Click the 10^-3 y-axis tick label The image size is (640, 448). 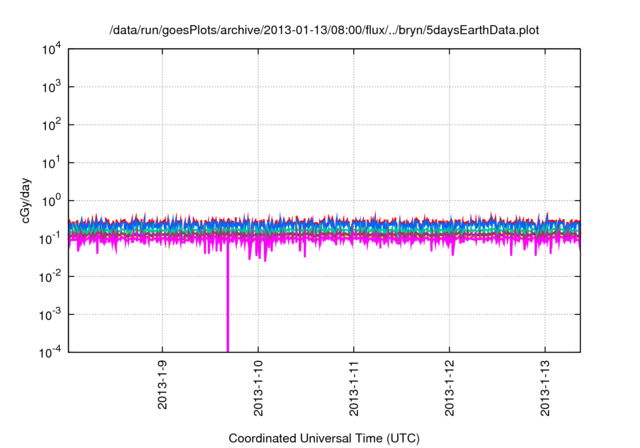coord(51,315)
